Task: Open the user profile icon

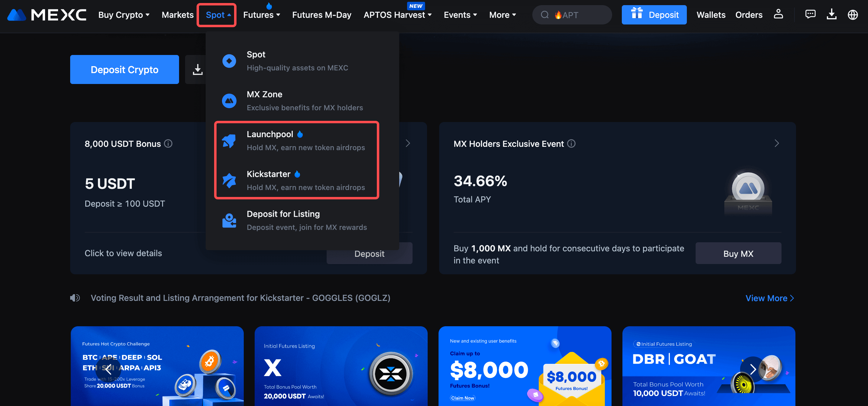Action: coord(778,14)
